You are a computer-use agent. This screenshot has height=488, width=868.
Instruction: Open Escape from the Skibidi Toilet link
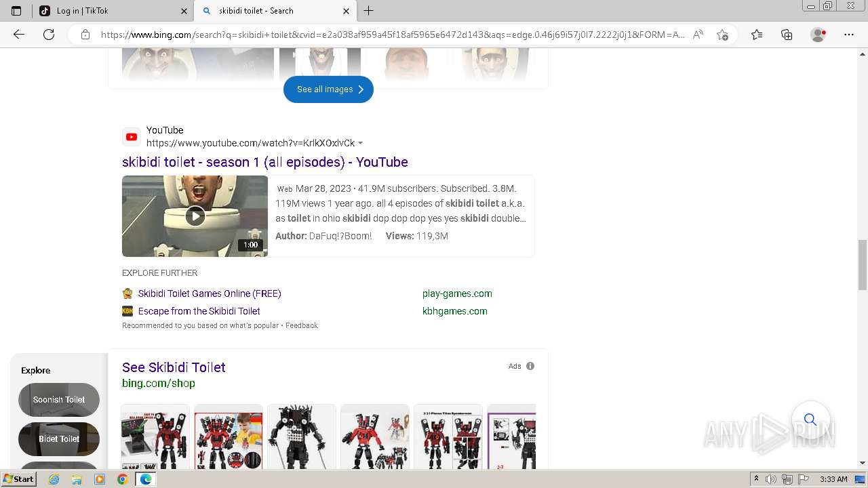tap(199, 311)
